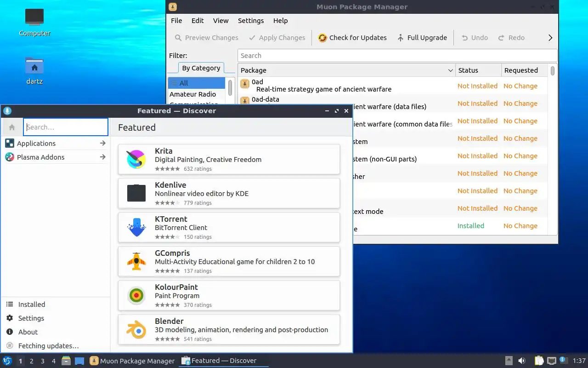Click the Muon package Search field

click(x=397, y=56)
